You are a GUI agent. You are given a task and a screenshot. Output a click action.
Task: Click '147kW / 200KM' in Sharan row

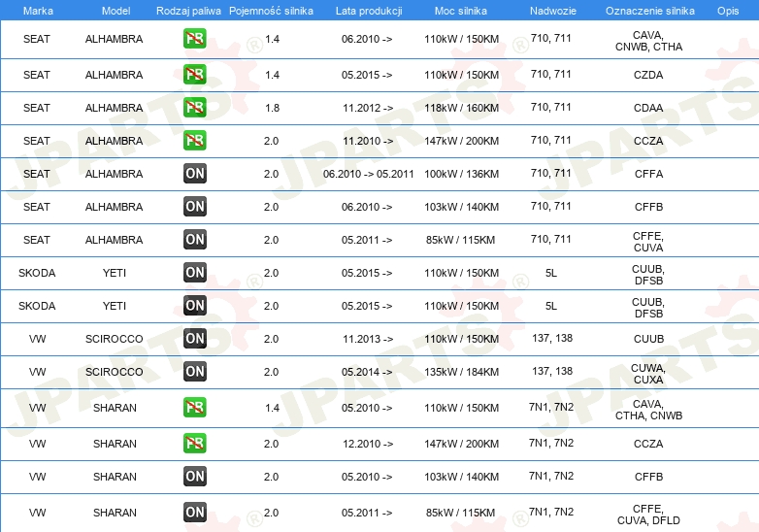pyautogui.click(x=461, y=444)
